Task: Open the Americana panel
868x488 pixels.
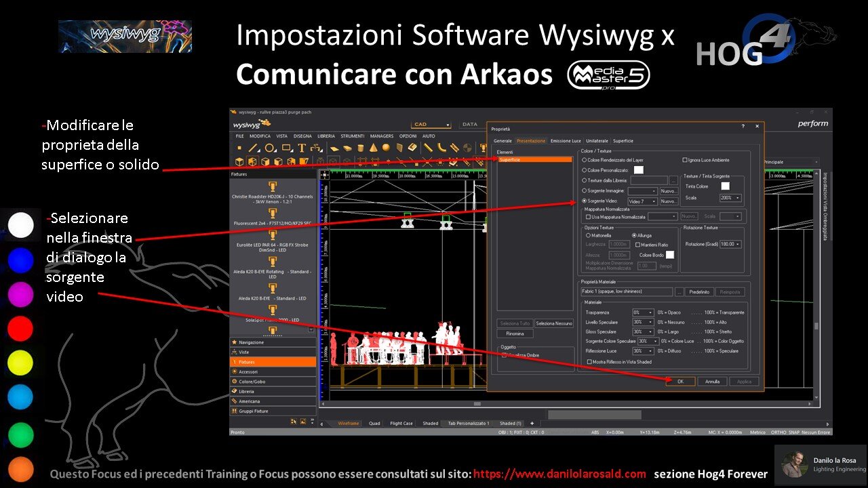Action: (273, 401)
